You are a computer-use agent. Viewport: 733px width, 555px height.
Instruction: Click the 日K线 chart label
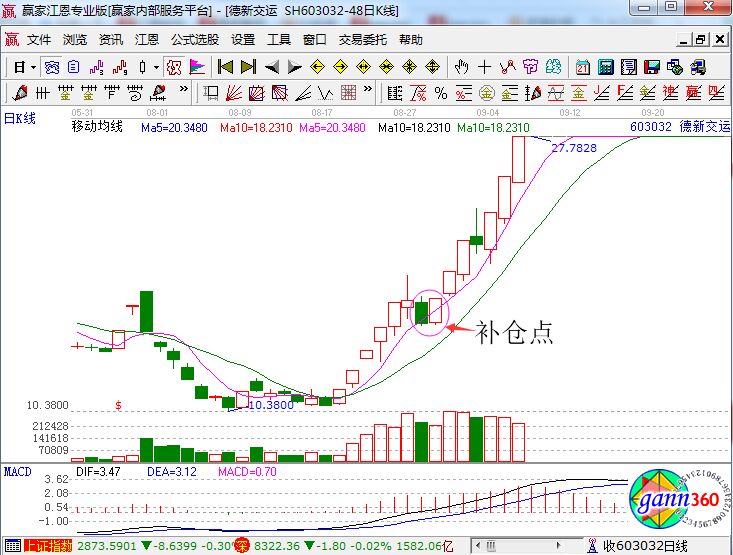20,118
